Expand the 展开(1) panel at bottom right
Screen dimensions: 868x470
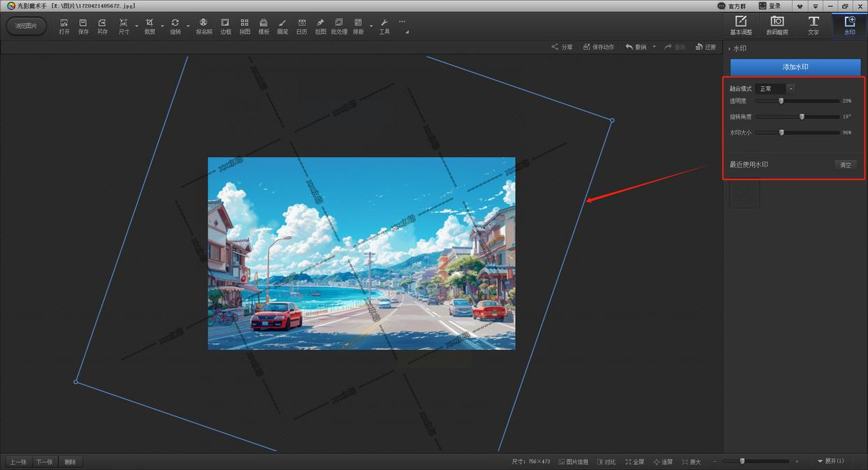(x=830, y=462)
